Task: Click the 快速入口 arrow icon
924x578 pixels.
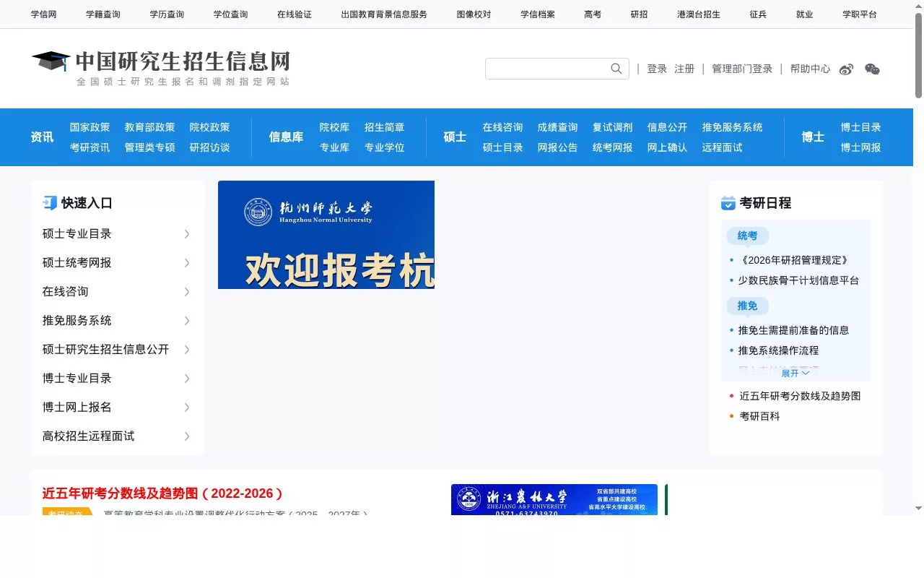Action: click(x=50, y=203)
